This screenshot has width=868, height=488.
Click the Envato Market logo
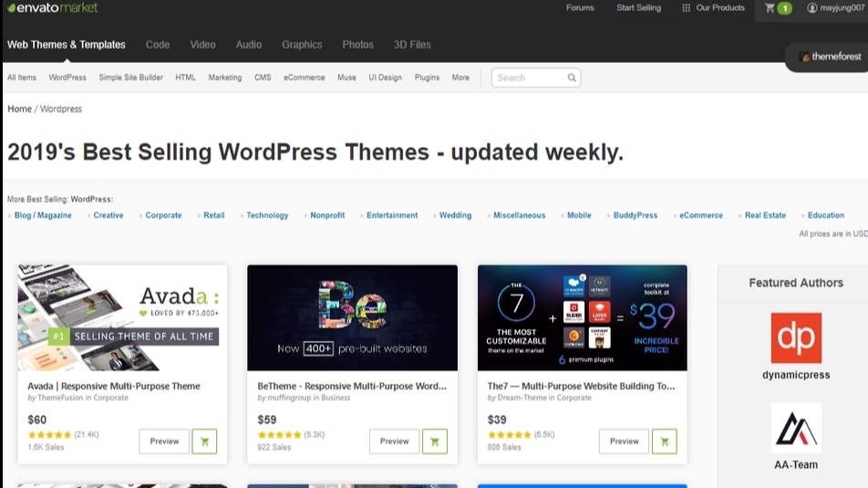coord(53,8)
